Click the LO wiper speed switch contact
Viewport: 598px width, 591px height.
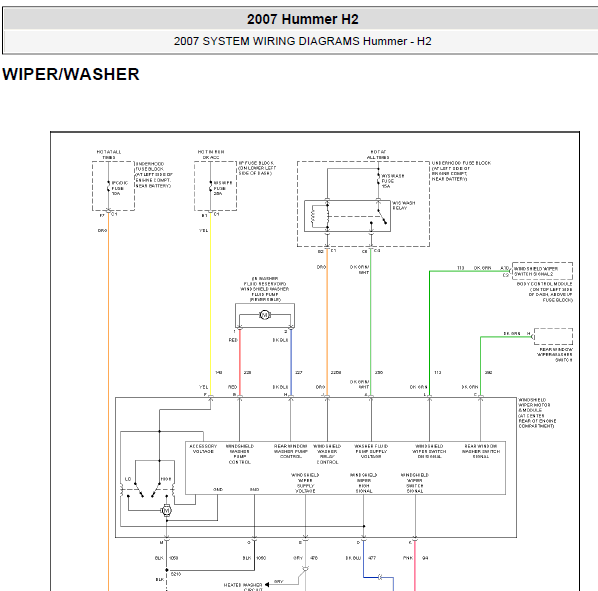pos(138,490)
